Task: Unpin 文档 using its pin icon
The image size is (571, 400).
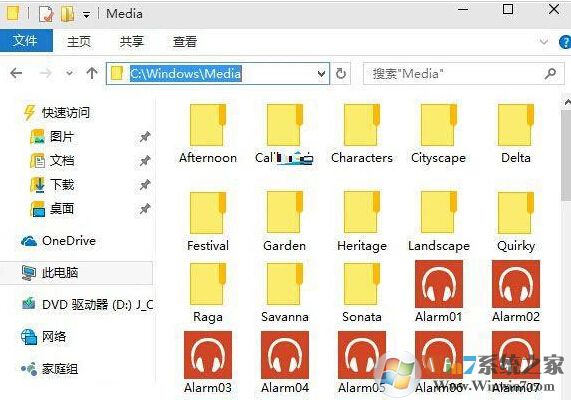Action: [145, 161]
